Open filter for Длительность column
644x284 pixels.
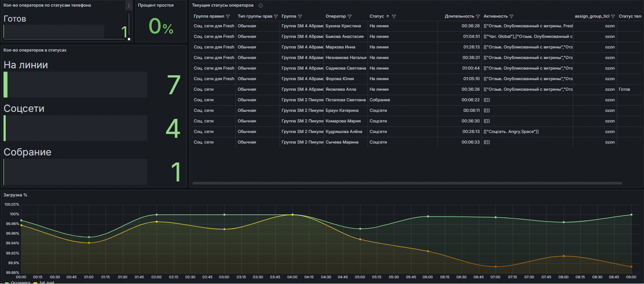(478, 16)
